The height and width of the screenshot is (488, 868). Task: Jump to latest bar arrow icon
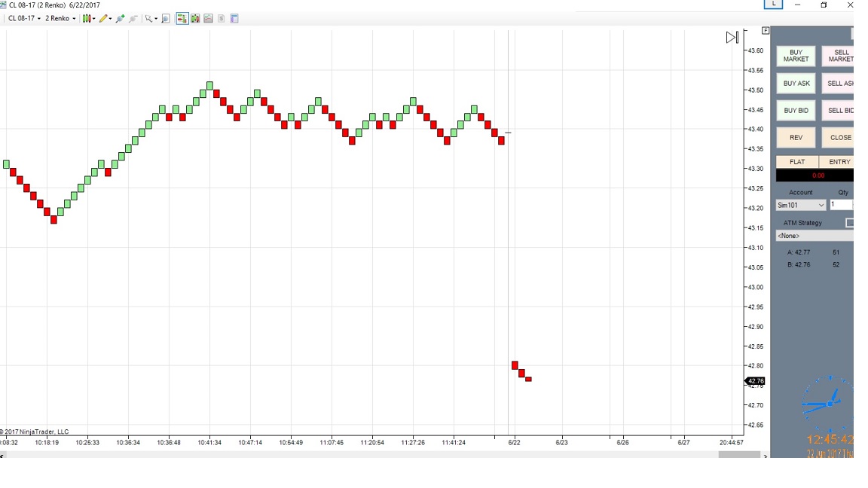[732, 37]
